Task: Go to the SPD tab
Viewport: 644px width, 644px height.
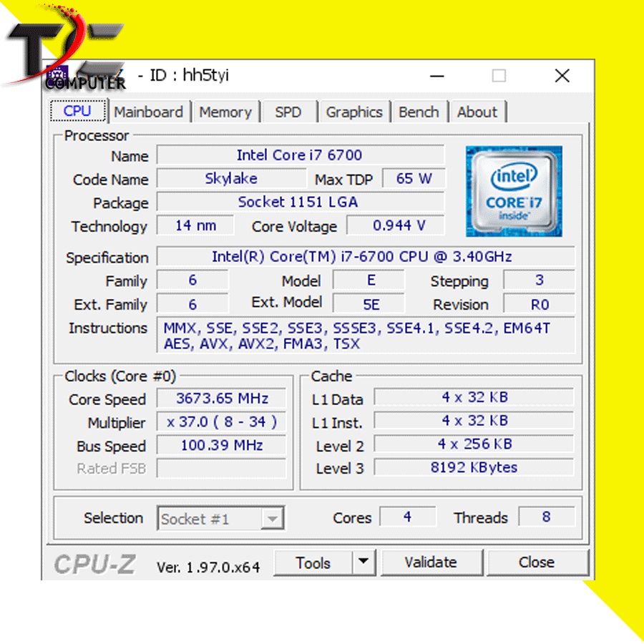Action: 288,112
